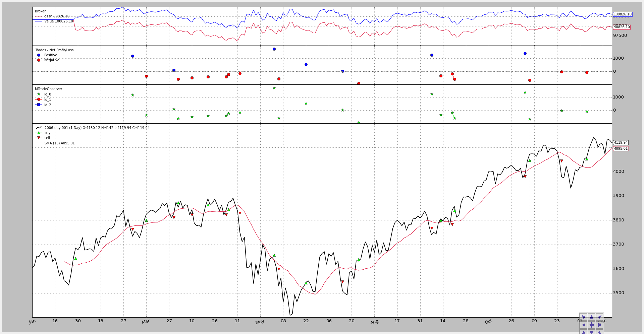Viewport: 644px width, 334px height.
Task: Select the Id_0 green star legend entry
Action: (x=47, y=94)
